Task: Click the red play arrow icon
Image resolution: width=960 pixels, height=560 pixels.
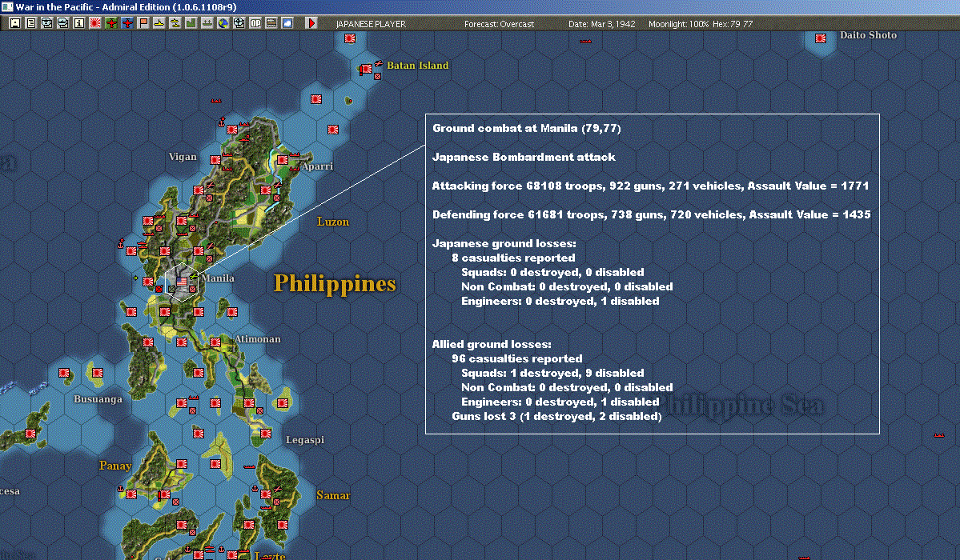Action: (x=311, y=23)
